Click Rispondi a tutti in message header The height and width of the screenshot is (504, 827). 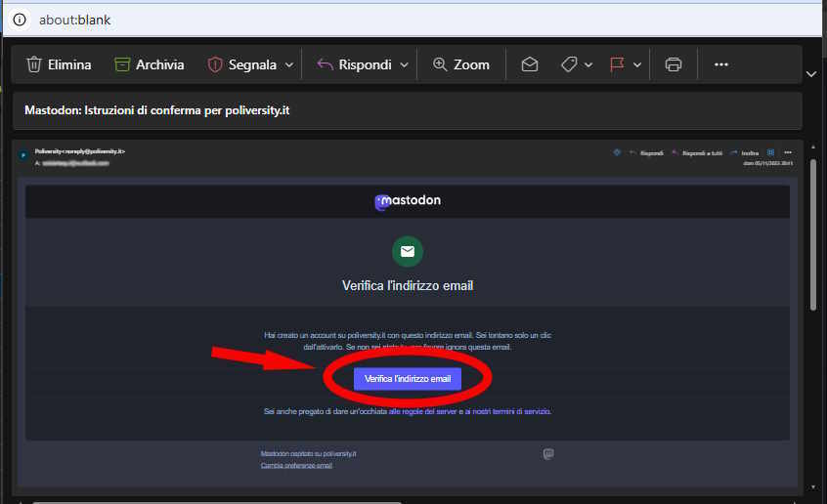[697, 153]
